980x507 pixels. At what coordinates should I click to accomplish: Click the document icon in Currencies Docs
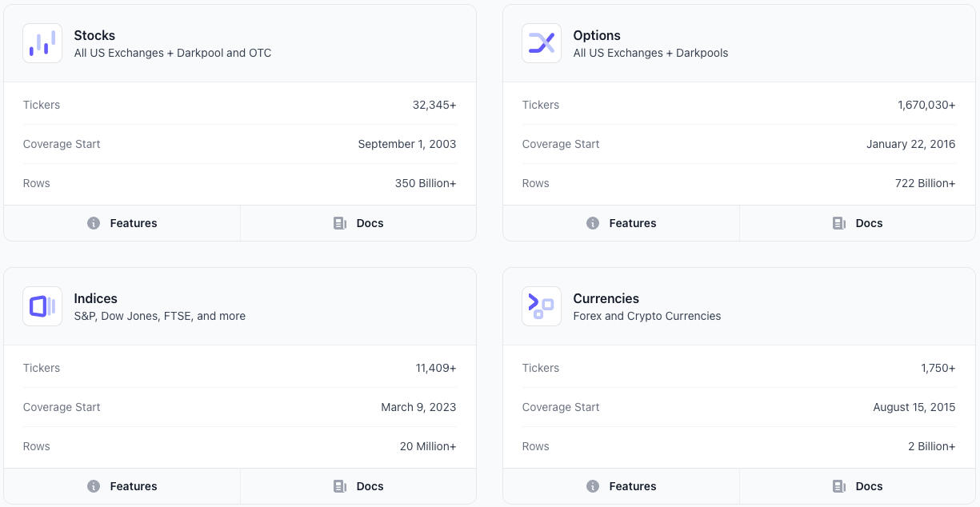click(838, 486)
